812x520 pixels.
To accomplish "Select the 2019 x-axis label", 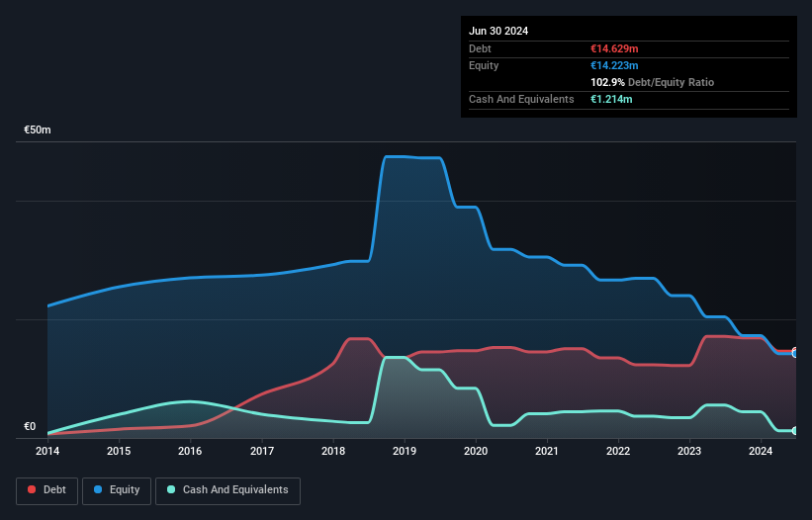I will tap(405, 451).
